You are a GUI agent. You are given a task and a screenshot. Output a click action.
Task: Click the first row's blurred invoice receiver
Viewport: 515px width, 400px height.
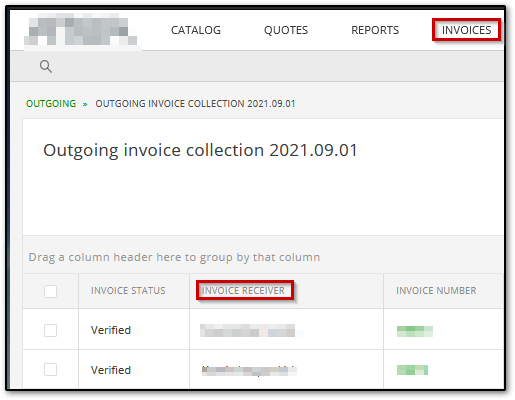click(248, 330)
